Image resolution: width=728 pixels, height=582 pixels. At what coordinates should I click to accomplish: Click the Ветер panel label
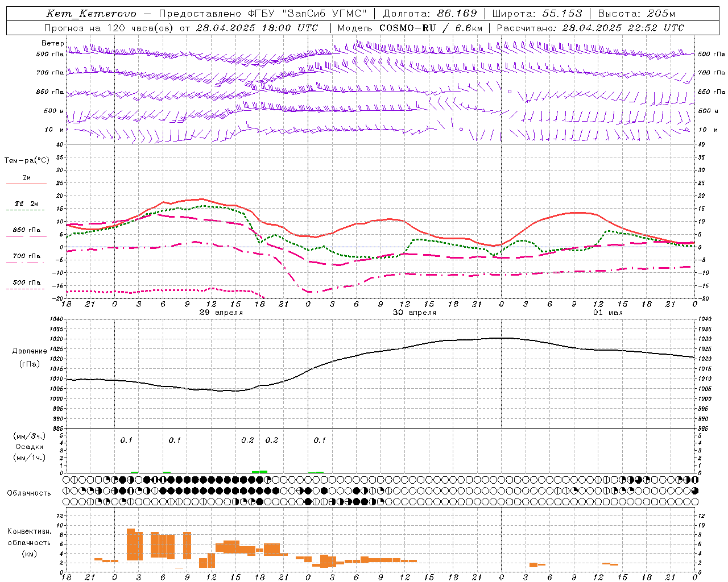tap(52, 43)
